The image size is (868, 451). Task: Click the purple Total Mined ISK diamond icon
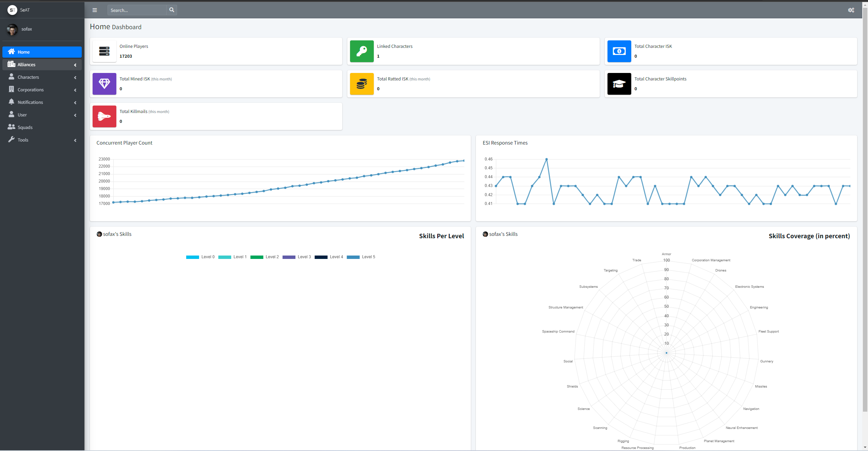pos(104,84)
